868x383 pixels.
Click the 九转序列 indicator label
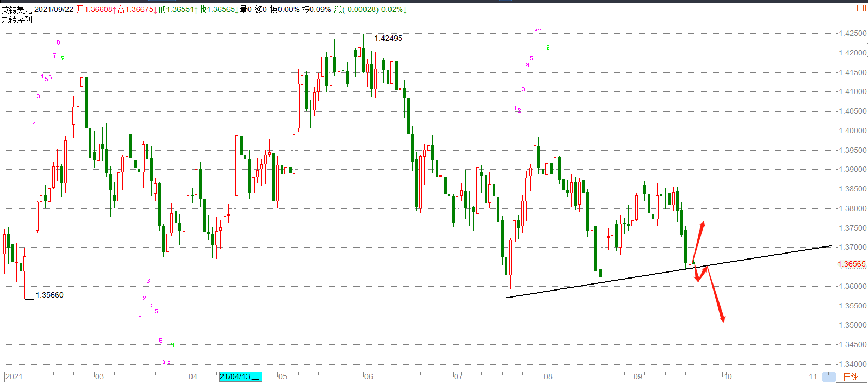16,20
